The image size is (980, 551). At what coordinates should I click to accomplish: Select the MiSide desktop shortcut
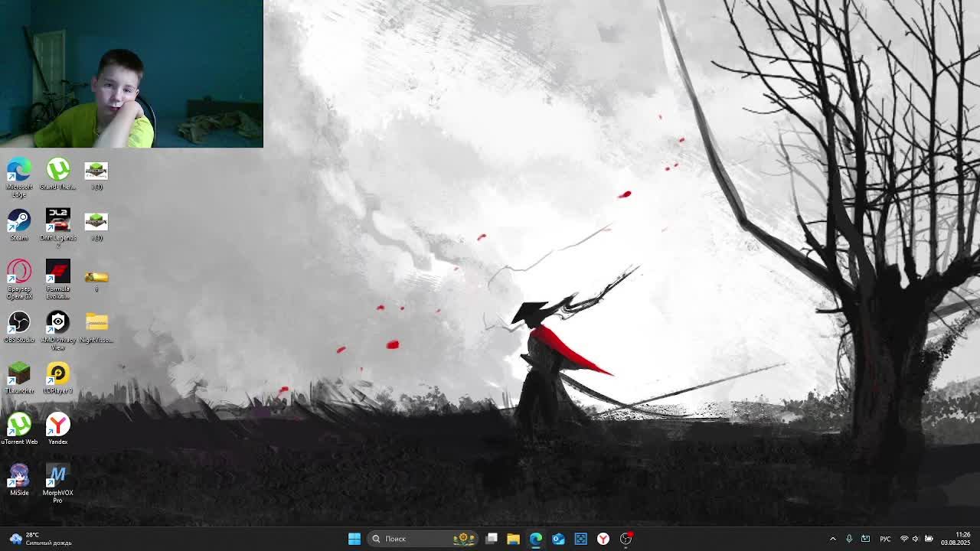tap(19, 480)
